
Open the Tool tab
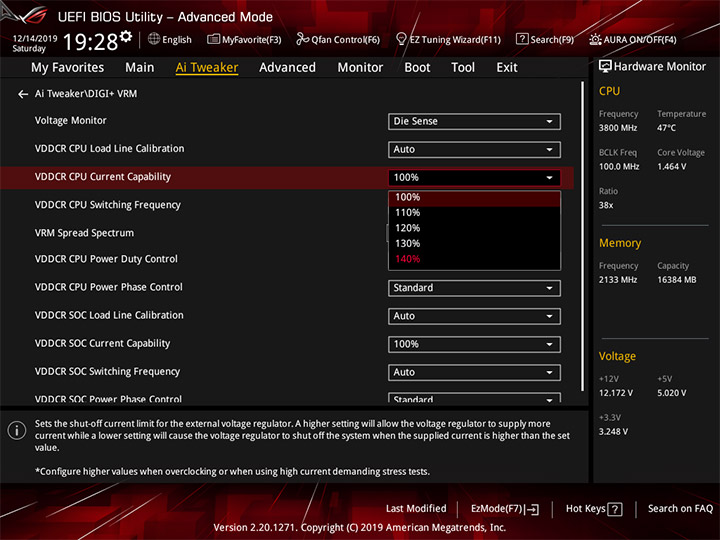(x=463, y=68)
